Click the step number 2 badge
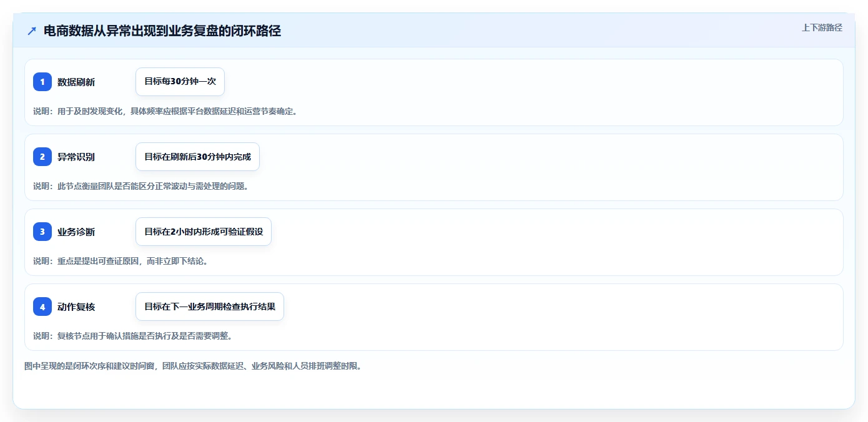868x422 pixels. [42, 157]
